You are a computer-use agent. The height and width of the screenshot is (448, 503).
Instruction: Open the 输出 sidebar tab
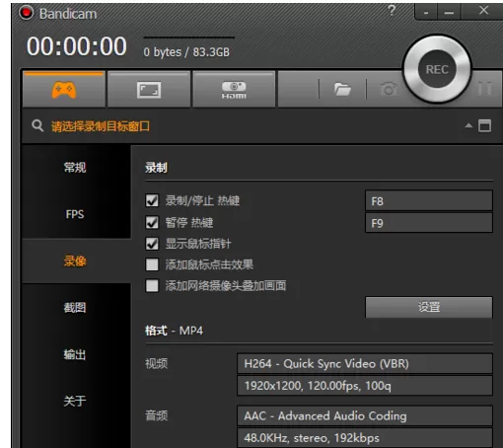point(75,354)
